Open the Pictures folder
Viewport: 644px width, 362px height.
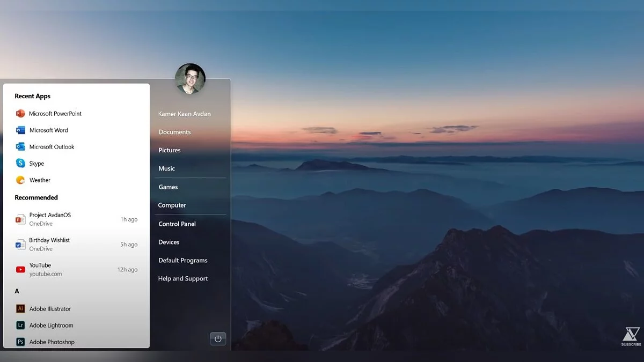tap(169, 150)
